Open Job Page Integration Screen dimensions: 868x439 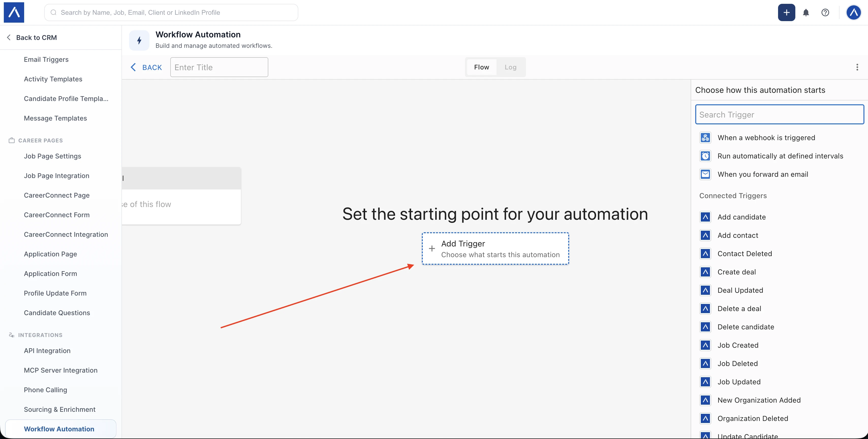(56, 176)
